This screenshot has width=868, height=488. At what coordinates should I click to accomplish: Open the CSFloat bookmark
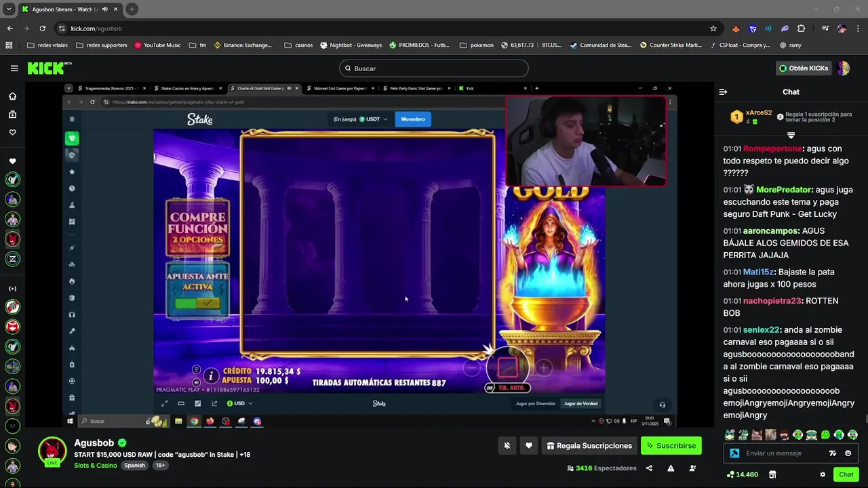[740, 45]
